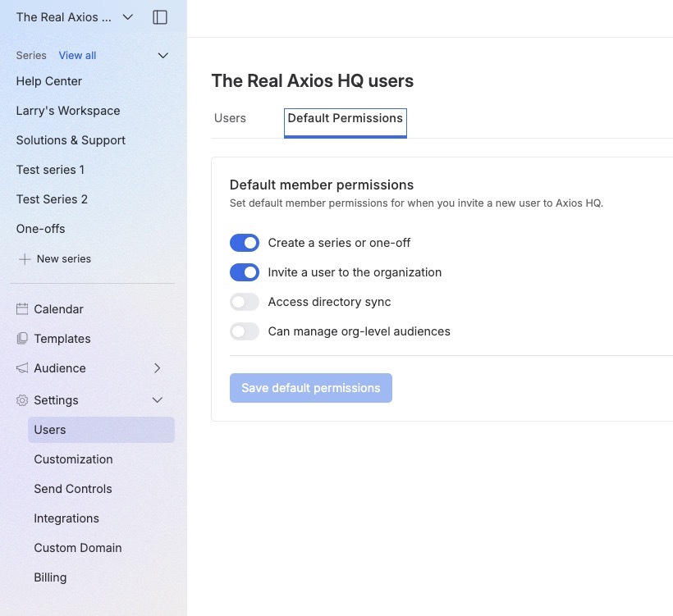The width and height of the screenshot is (673, 616).
Task: Click the plus icon beside New series
Action: pos(25,259)
